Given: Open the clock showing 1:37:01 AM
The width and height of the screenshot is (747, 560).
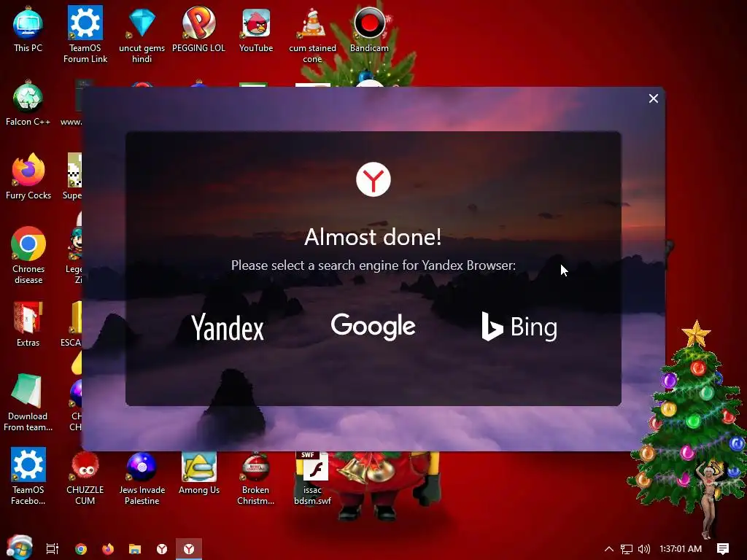Looking at the screenshot, I should pos(681,549).
